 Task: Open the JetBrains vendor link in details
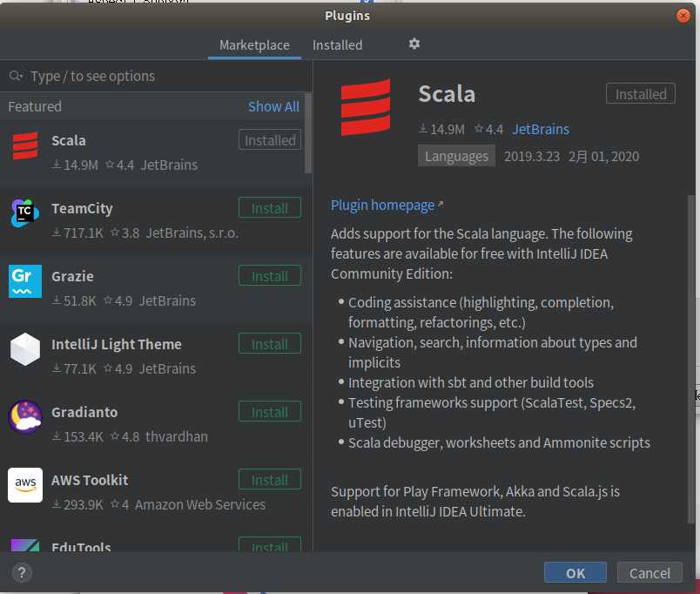(x=540, y=130)
